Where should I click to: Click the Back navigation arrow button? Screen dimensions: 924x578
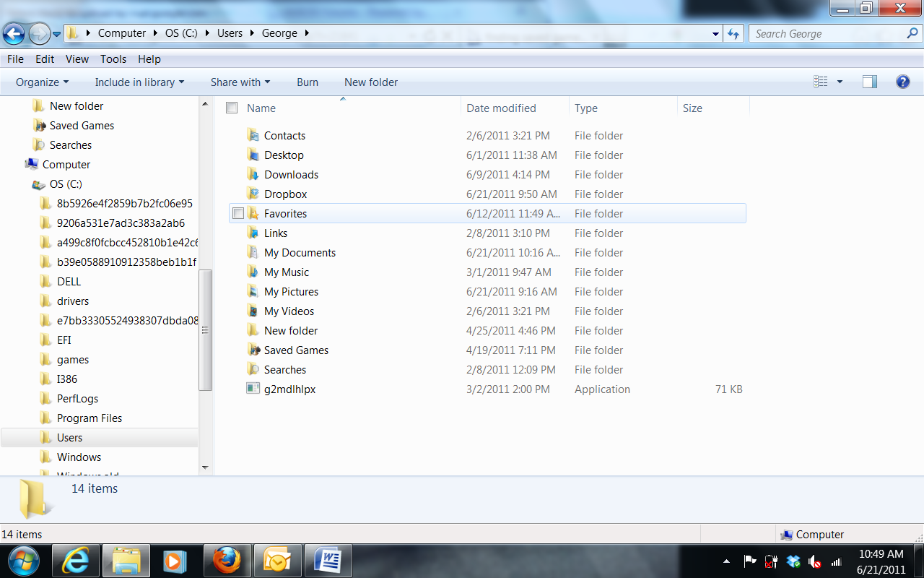click(14, 33)
